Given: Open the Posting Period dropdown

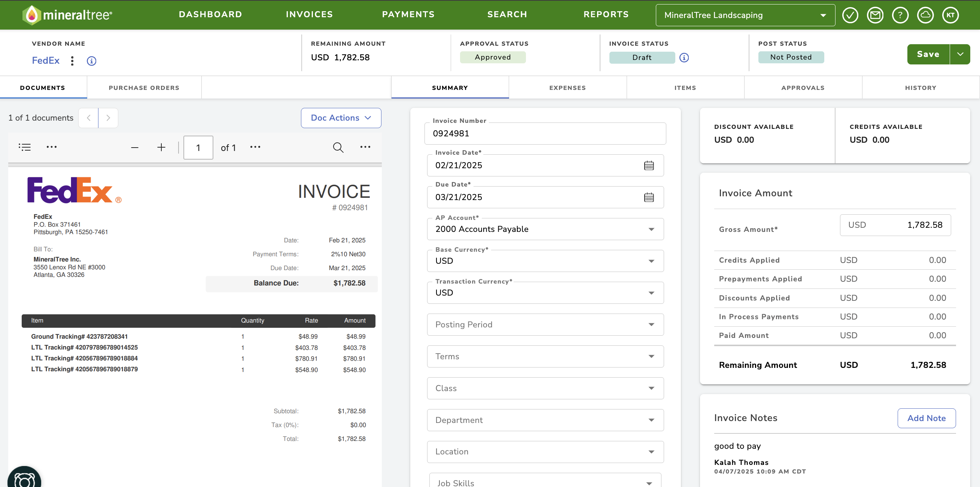Looking at the screenshot, I should (x=545, y=325).
